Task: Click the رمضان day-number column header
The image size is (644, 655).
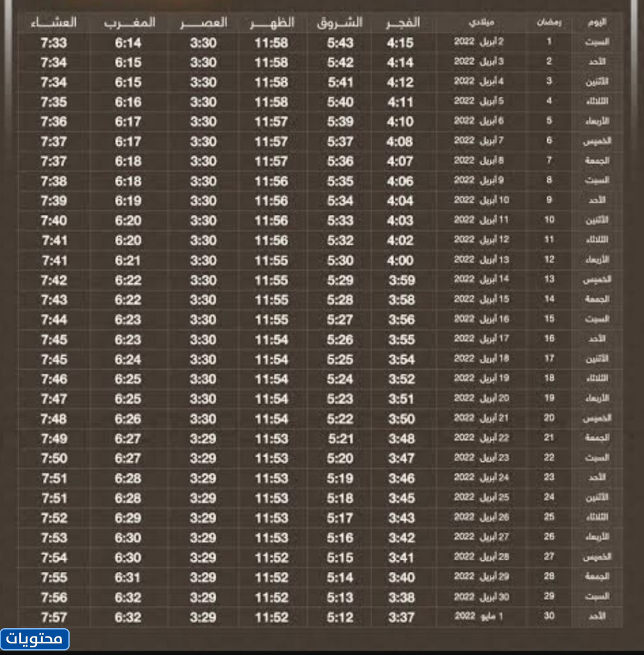Action: tap(549, 22)
